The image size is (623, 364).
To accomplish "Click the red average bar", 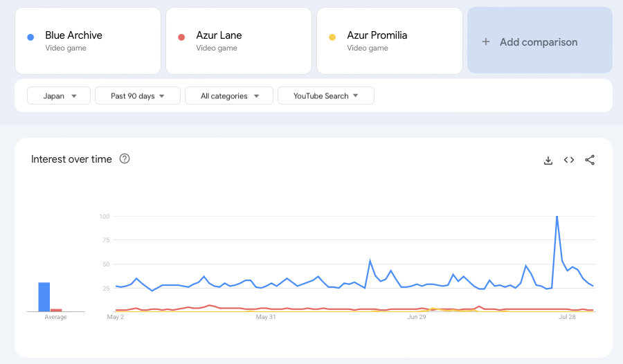I will click(x=56, y=310).
